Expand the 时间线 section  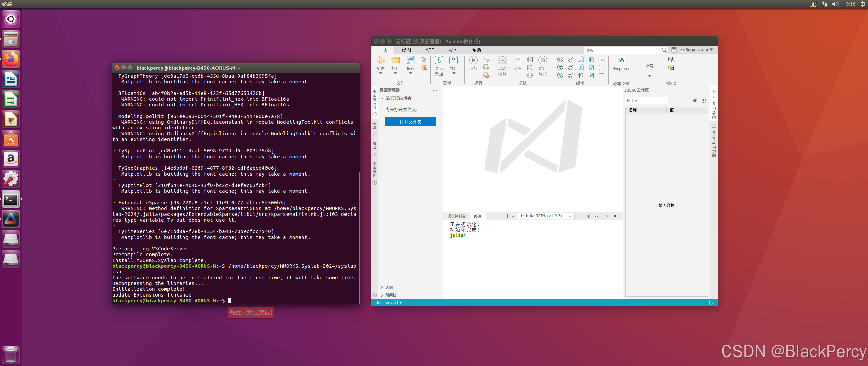(411, 295)
